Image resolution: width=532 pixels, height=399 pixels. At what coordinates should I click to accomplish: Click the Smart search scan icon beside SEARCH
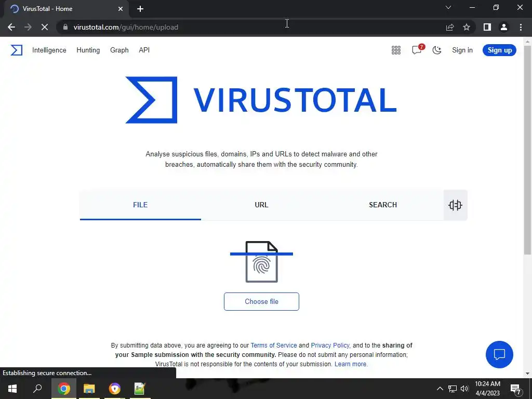click(x=455, y=205)
